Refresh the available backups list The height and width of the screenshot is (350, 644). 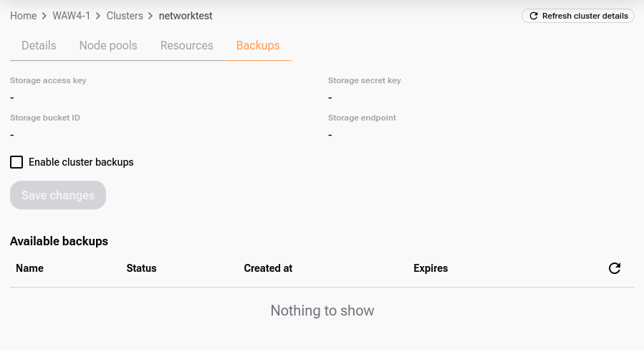tap(614, 268)
